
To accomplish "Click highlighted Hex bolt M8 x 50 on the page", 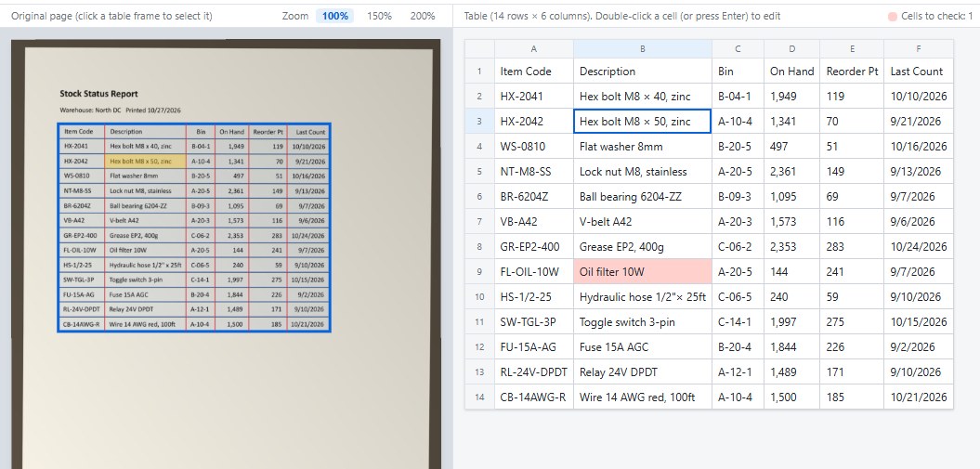I will pos(145,161).
